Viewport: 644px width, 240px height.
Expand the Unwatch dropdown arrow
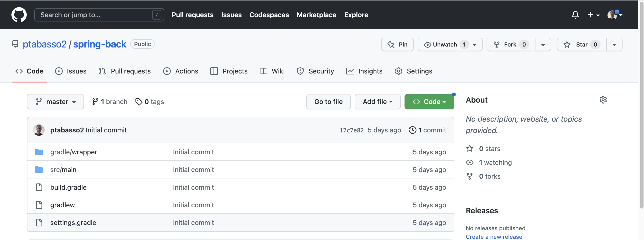(x=475, y=45)
